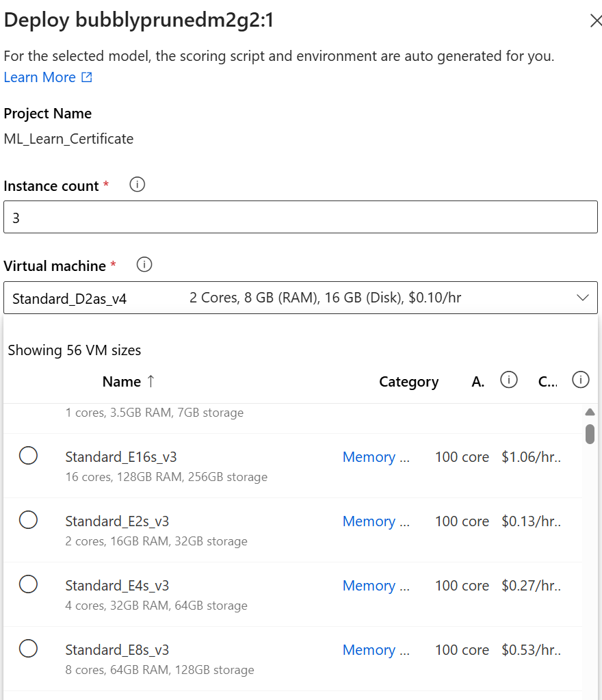
Task: Sort by the Category column header
Action: tap(408, 382)
